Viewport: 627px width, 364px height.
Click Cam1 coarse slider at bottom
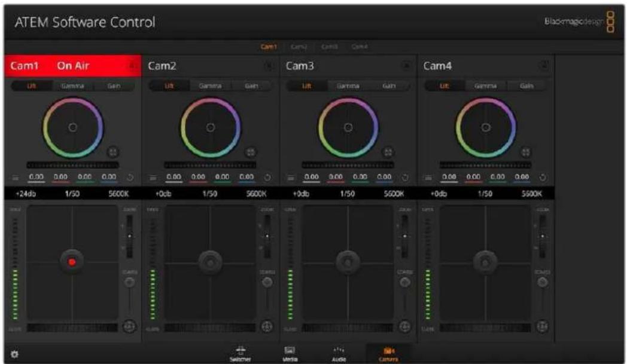point(72,328)
